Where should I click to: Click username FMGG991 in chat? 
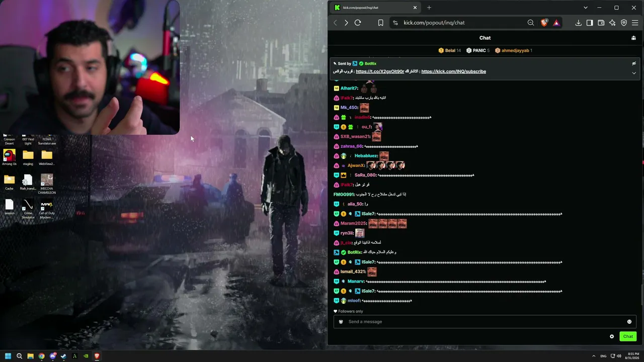pyautogui.click(x=344, y=195)
